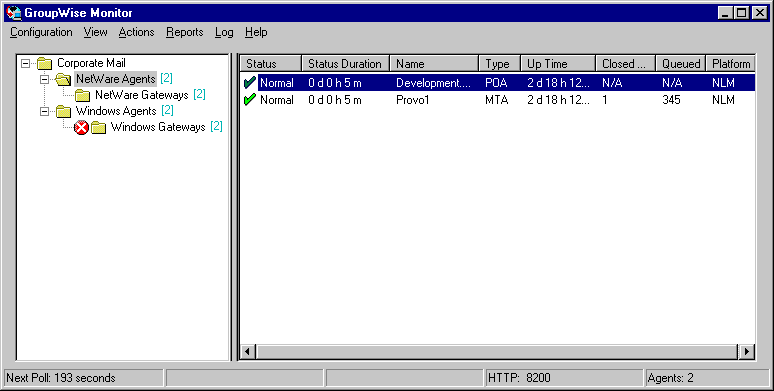The width and height of the screenshot is (774, 391).
Task: Click the GroupWise Monitor title bar icon
Action: tap(13, 13)
